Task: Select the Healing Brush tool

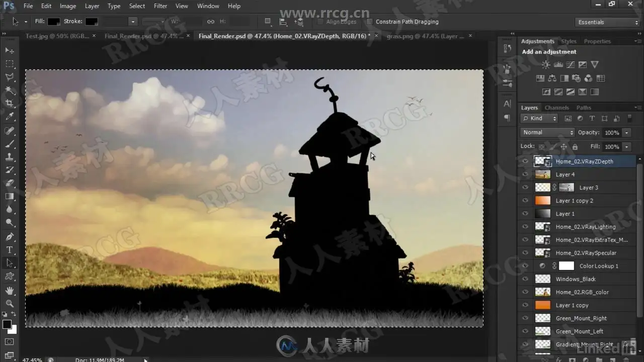Action: 10,131
